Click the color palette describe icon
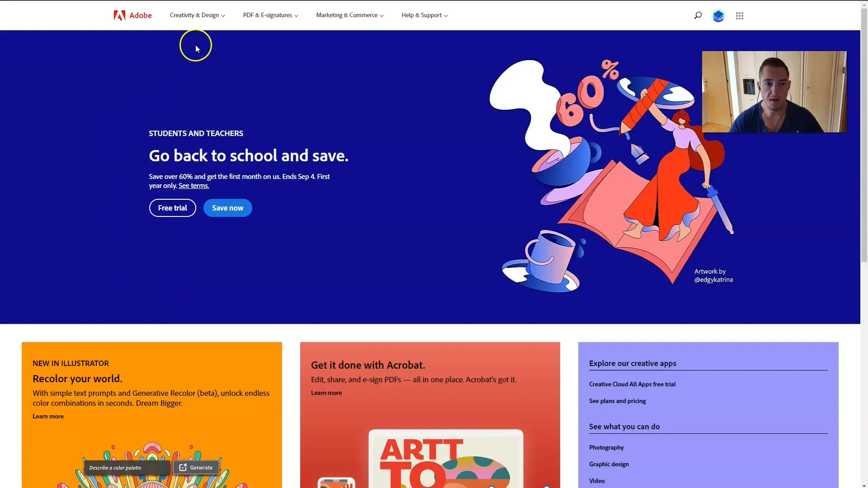Viewport: 868px width, 488px height. point(115,467)
